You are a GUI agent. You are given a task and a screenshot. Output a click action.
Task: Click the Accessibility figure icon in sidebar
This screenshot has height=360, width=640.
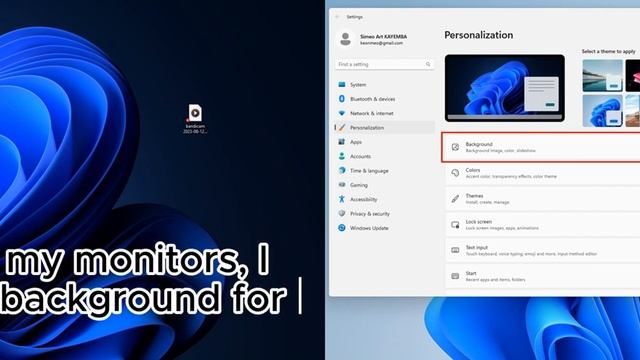[x=342, y=199]
